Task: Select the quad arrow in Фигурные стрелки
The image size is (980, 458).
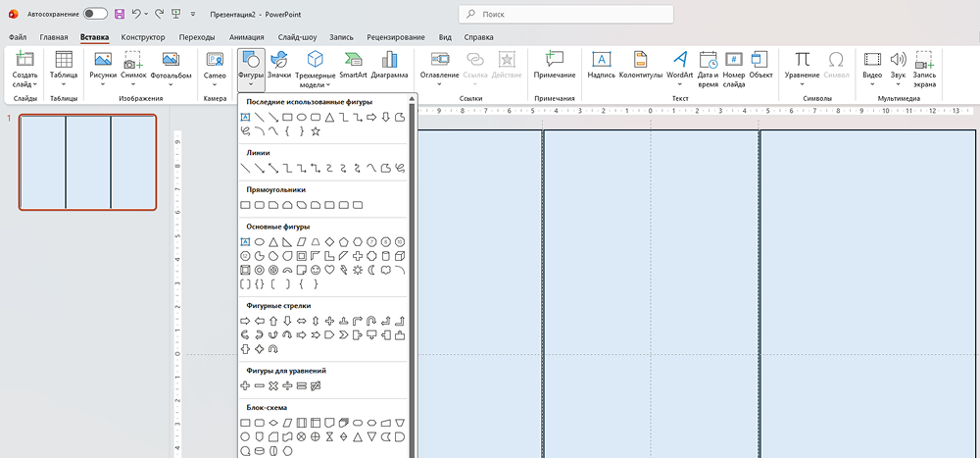Action: click(x=330, y=321)
